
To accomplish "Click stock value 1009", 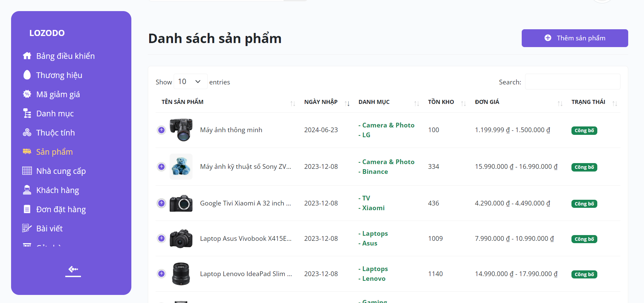I will [435, 238].
